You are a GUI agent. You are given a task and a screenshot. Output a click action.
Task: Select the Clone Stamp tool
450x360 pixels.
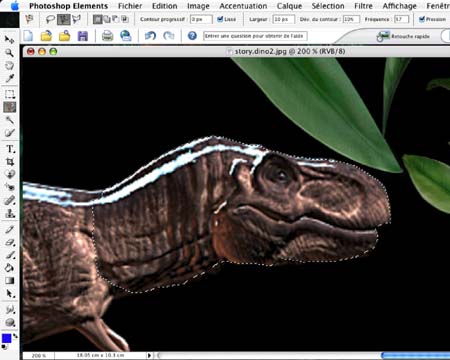10,214
